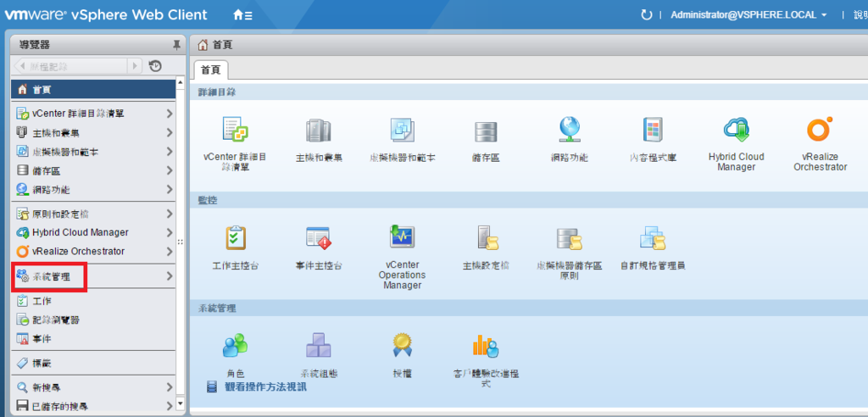Select 新搜尋 in navigator sidebar
Image resolution: width=868 pixels, height=417 pixels.
tap(93, 387)
